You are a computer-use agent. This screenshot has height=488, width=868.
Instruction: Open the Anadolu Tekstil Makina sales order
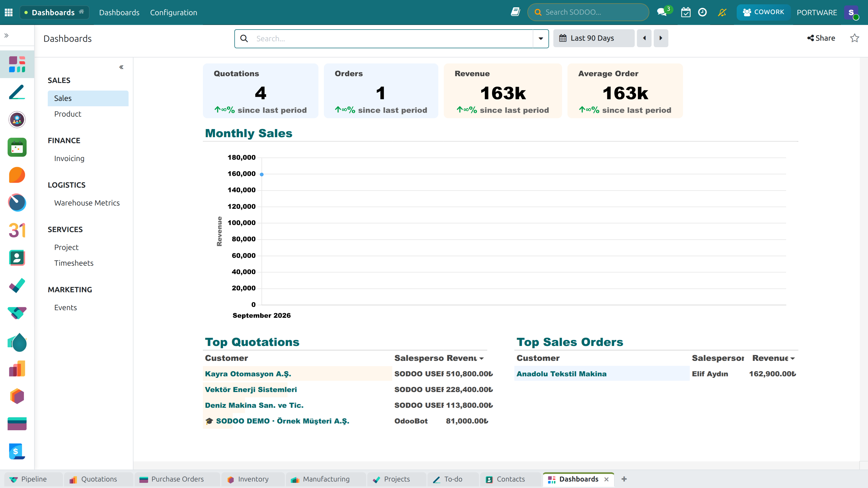click(561, 374)
